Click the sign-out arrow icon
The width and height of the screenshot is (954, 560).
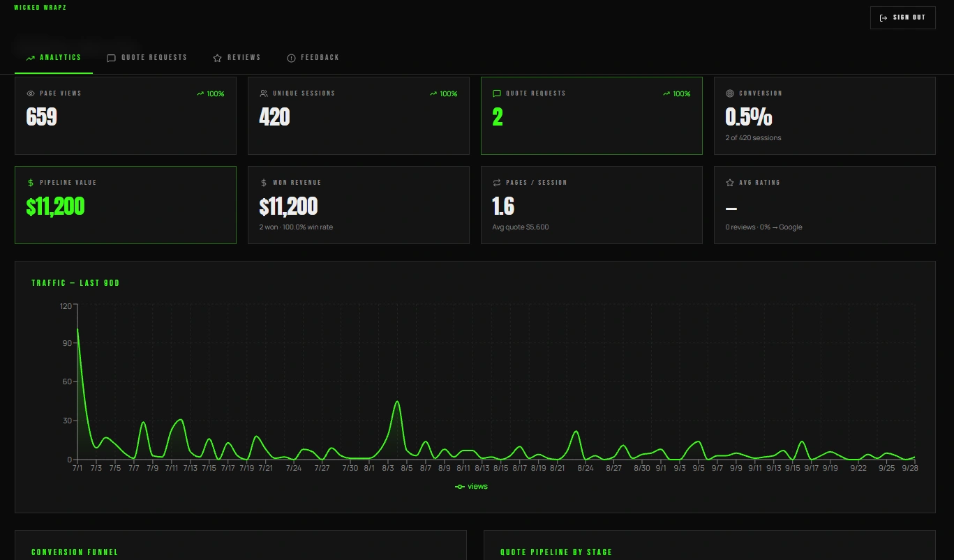(x=884, y=17)
